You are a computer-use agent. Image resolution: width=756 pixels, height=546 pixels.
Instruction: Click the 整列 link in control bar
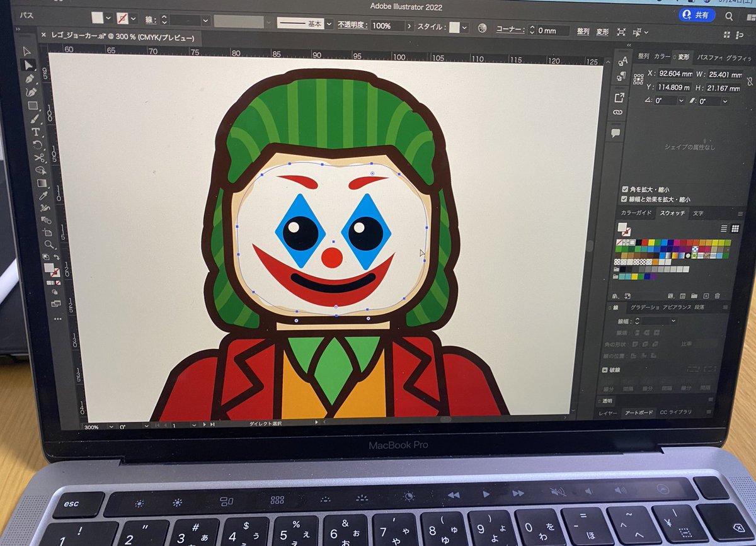[583, 31]
